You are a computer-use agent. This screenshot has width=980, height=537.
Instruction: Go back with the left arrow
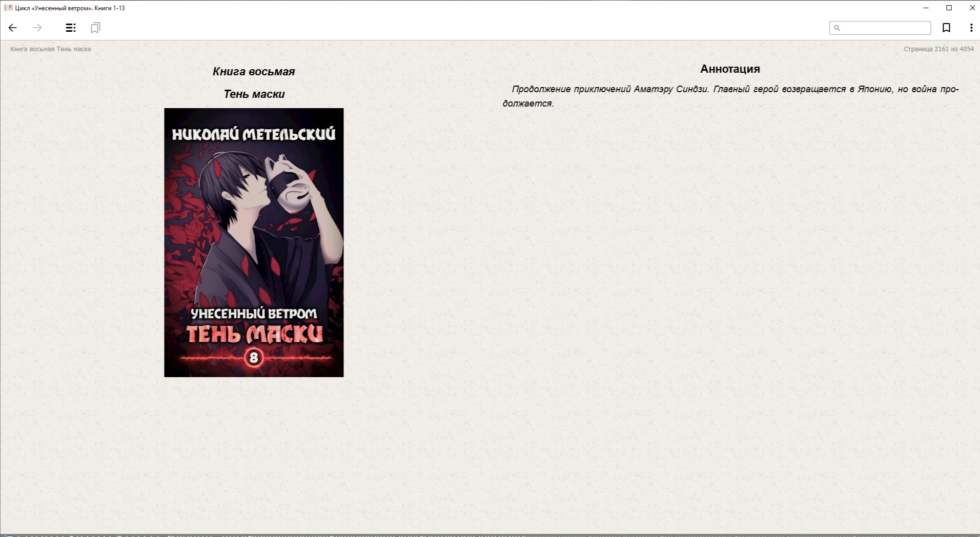[13, 28]
